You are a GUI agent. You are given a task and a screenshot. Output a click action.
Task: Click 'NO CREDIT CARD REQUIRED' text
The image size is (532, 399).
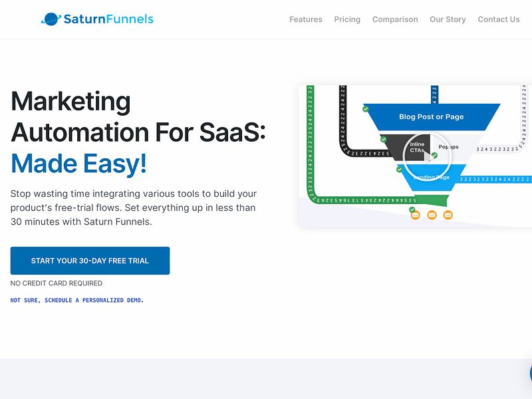pyautogui.click(x=57, y=283)
